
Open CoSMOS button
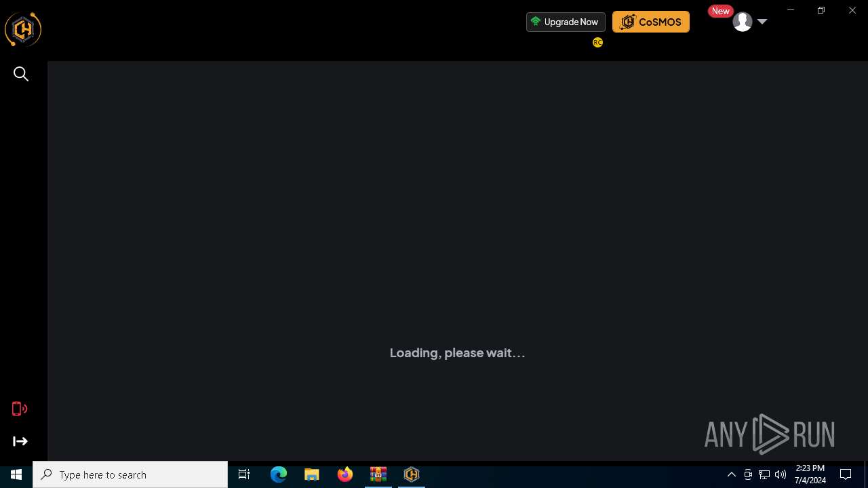click(x=651, y=22)
